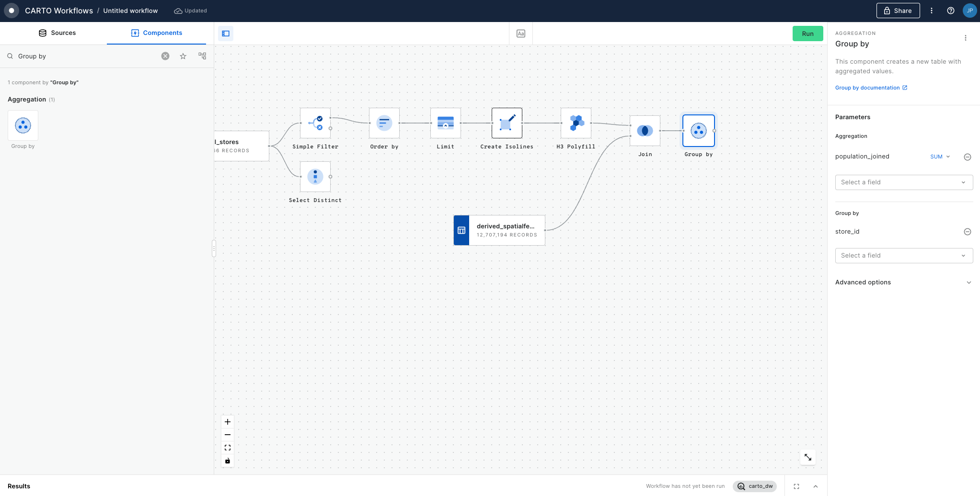Select the Order by node icon
Viewport: 980px width, 496px height.
tap(384, 123)
